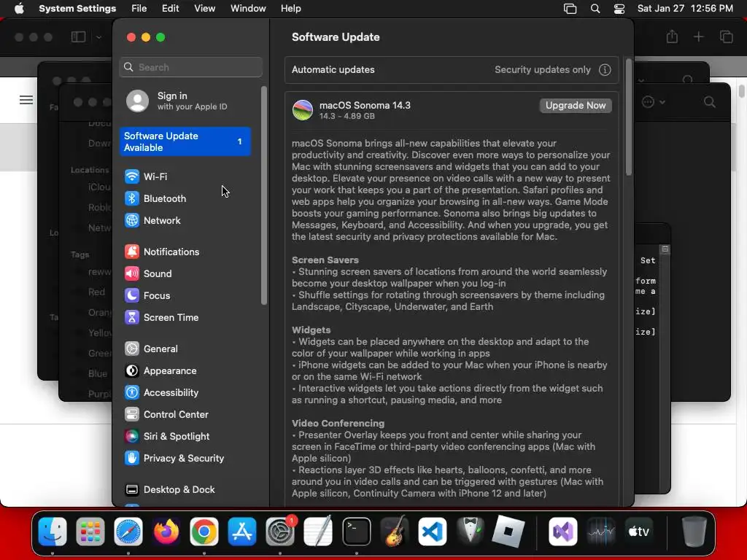This screenshot has height=560, width=747.
Task: Open App Store from the Dock
Action: click(x=242, y=532)
